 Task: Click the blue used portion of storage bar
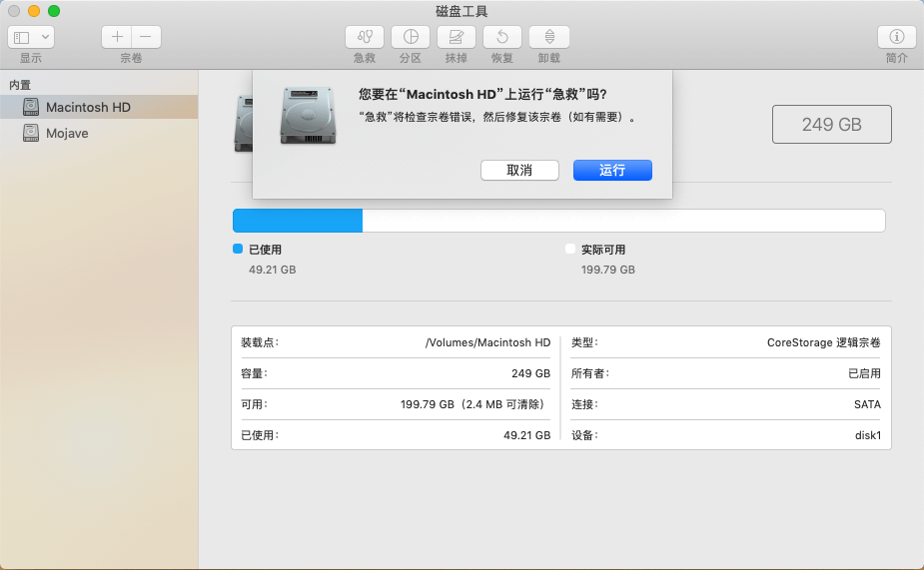click(298, 221)
